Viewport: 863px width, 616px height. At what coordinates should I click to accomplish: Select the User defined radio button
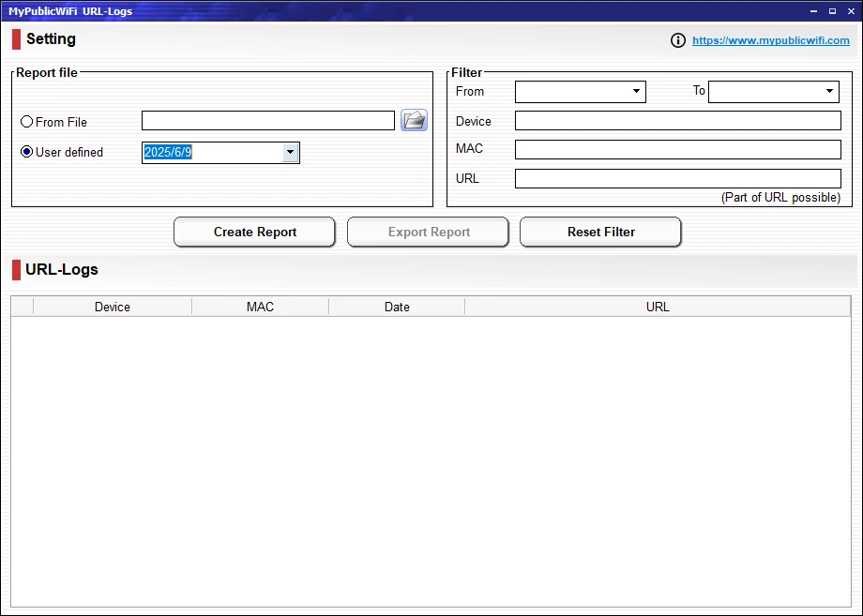click(27, 152)
